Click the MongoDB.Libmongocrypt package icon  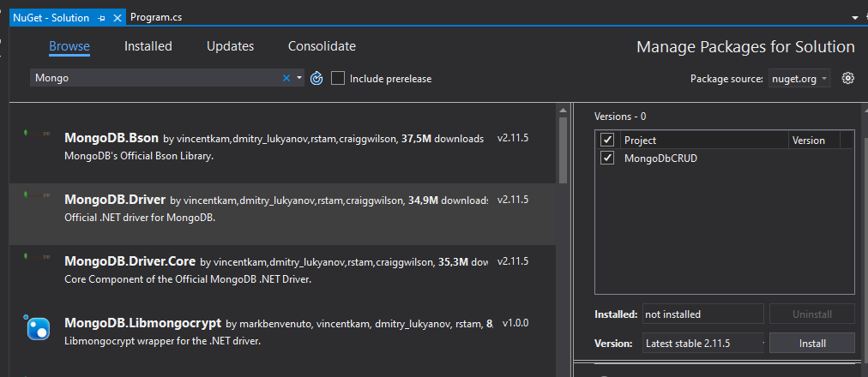[37, 326]
